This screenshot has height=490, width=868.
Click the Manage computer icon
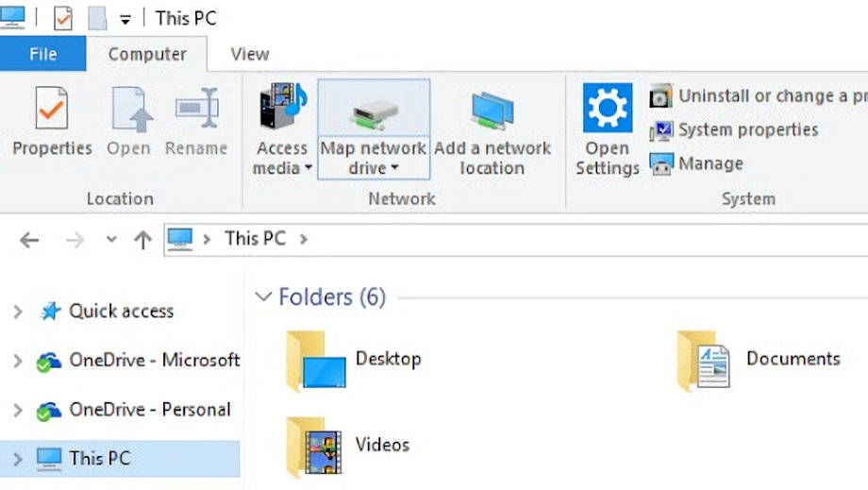click(661, 164)
